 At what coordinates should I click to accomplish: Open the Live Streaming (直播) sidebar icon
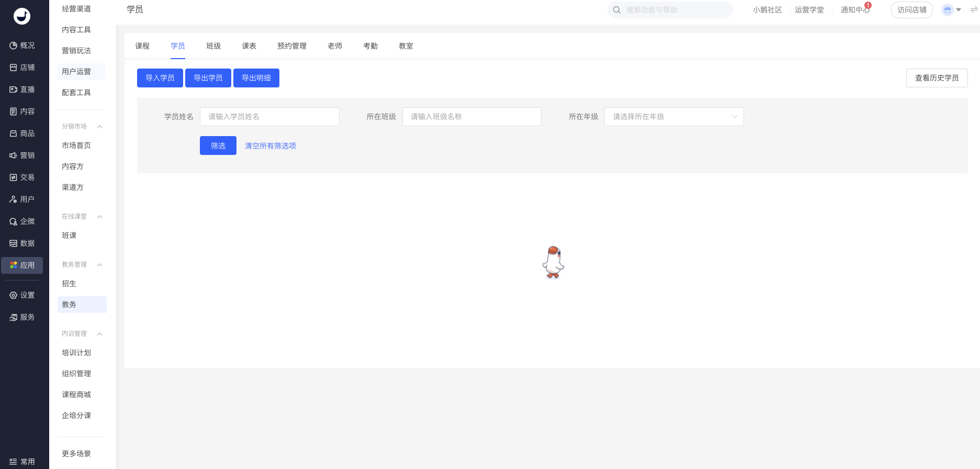pyautogui.click(x=14, y=90)
